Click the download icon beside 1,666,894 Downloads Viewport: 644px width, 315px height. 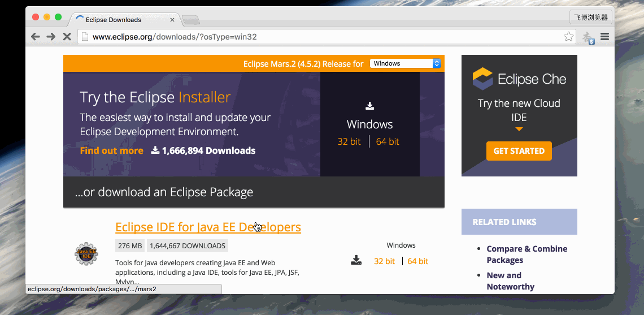155,150
